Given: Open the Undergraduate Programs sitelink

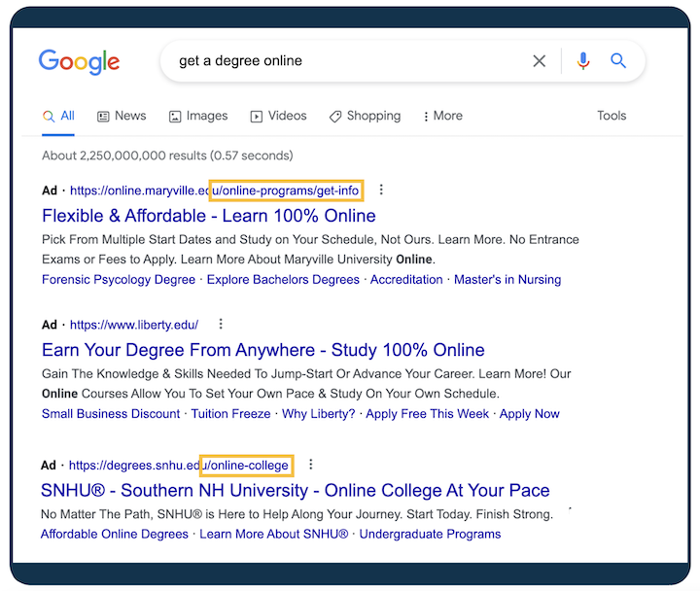Looking at the screenshot, I should pyautogui.click(x=430, y=534).
